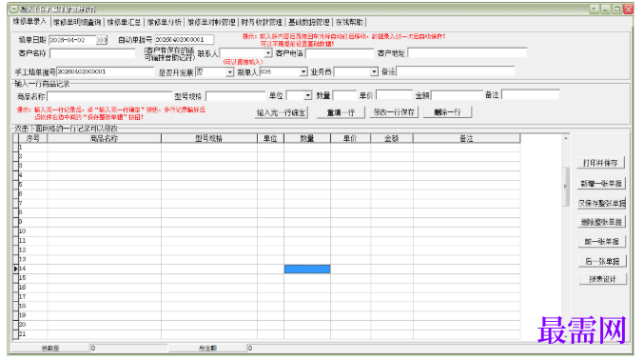Select the highlighted blue cell in row 14

(307, 270)
